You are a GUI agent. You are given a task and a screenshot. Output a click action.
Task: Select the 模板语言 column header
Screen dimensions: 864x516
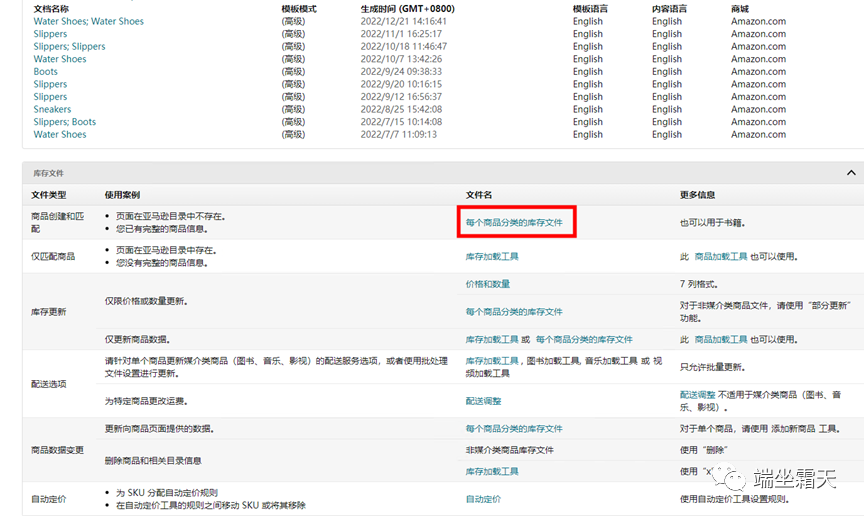coord(590,9)
